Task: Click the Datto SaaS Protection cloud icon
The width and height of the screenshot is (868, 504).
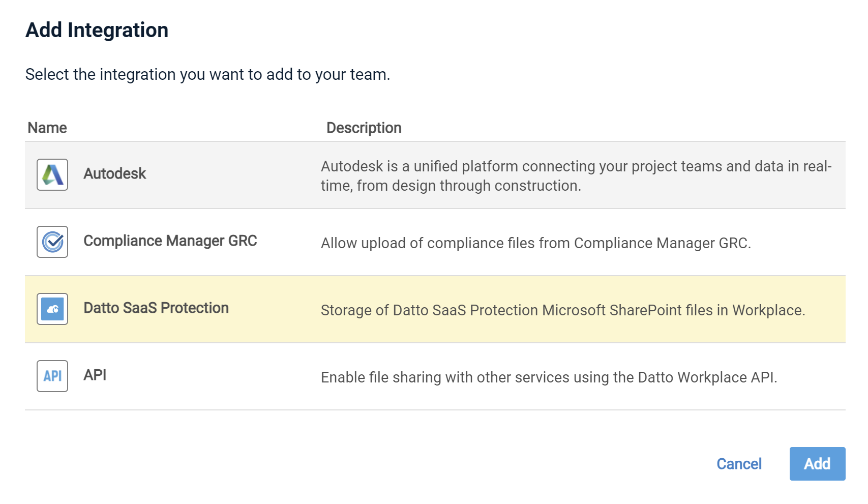Action: (x=52, y=309)
